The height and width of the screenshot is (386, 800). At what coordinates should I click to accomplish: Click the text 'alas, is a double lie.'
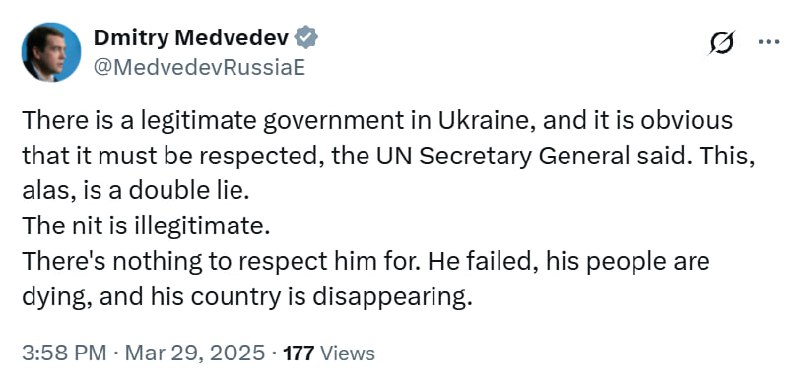pos(136,191)
